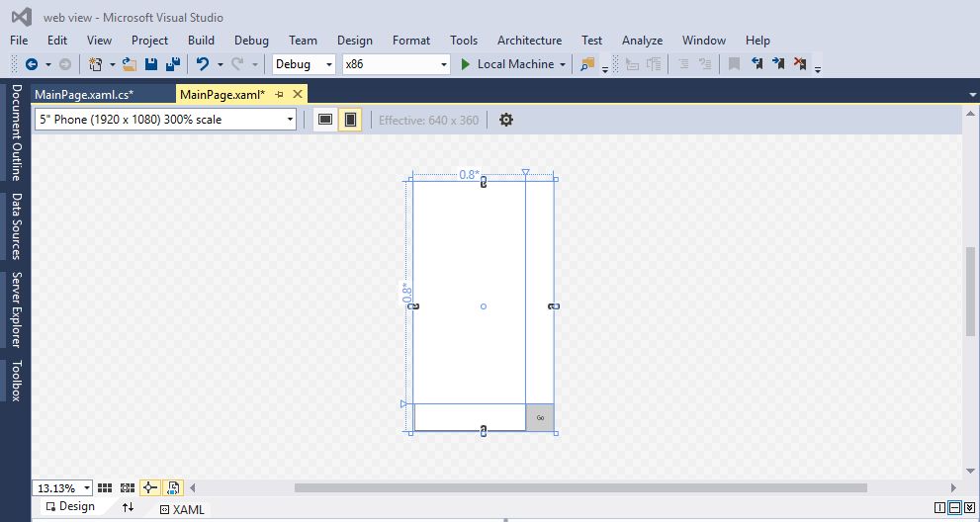Switch preview to portrait orientation
This screenshot has height=522, width=980.
tap(350, 120)
